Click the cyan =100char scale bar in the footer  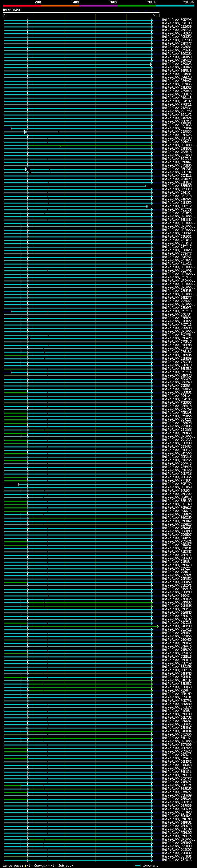point(137,866)
